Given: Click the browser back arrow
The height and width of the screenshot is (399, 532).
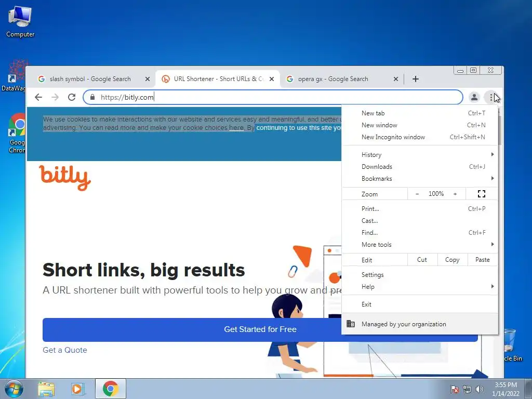Looking at the screenshot, I should [x=38, y=97].
